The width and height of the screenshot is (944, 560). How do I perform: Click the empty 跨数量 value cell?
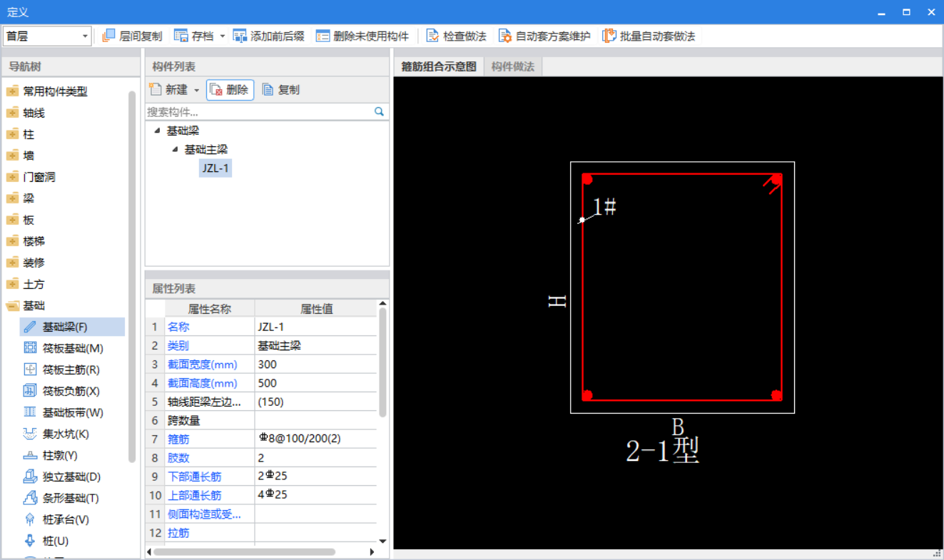315,420
